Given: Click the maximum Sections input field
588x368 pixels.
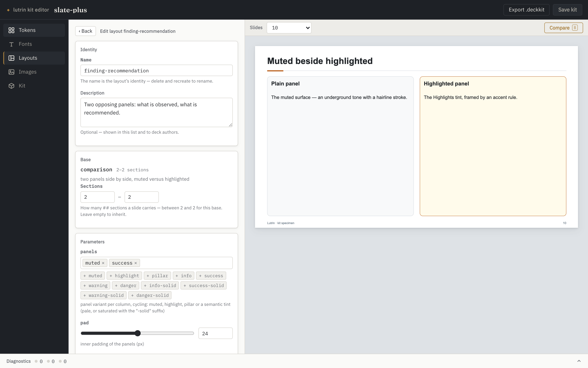Looking at the screenshot, I should pyautogui.click(x=141, y=197).
